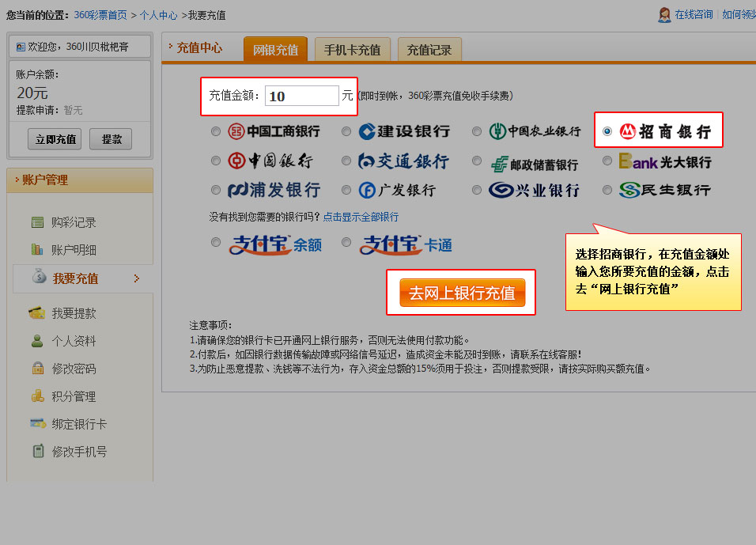Click the Alipay 余额 logo
The width and height of the screenshot is (756, 545).
click(275, 244)
